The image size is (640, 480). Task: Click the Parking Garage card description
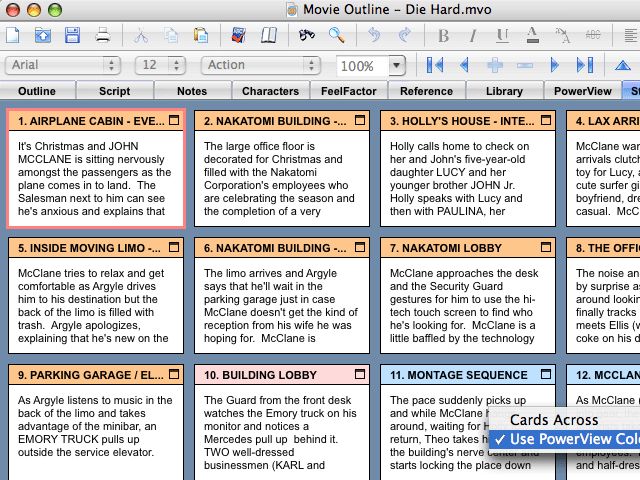[x=96, y=426]
